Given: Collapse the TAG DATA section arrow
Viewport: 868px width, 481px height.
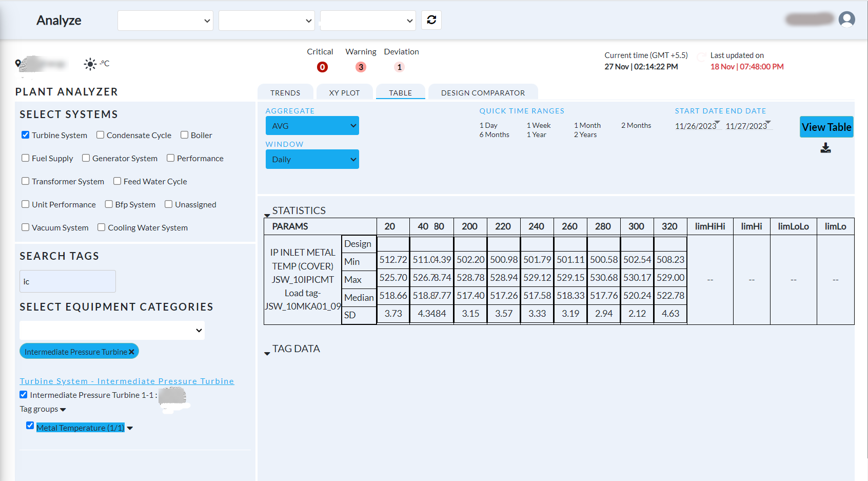Looking at the screenshot, I should pyautogui.click(x=267, y=353).
